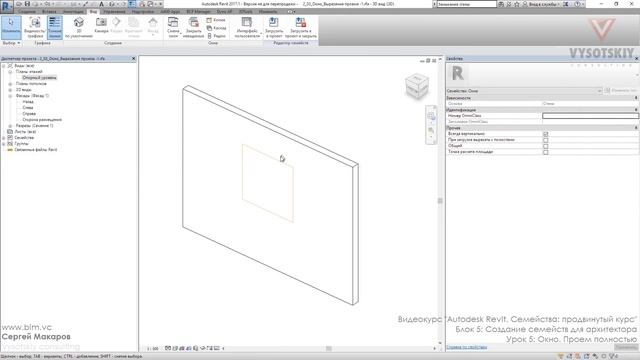Click the Steering Wheel navigation bar icon
Screen dimensions: 640x360
(431, 116)
